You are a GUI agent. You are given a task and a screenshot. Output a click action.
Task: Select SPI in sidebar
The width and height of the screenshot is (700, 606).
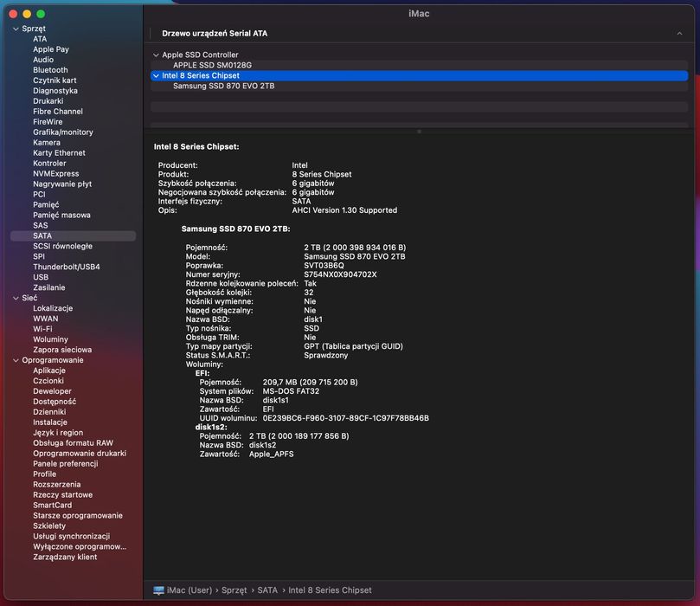point(39,256)
